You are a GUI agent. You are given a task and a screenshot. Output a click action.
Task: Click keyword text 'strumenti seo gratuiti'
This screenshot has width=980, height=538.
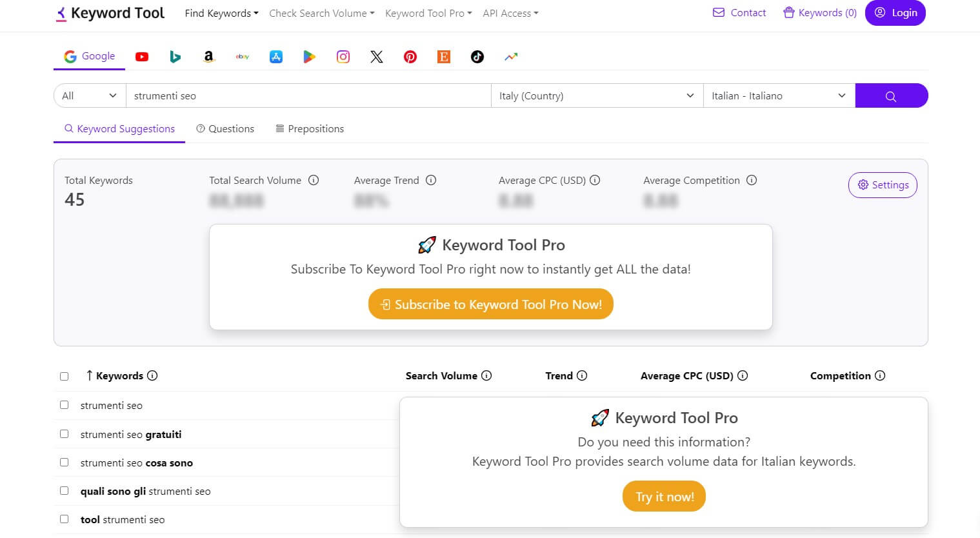coord(131,434)
